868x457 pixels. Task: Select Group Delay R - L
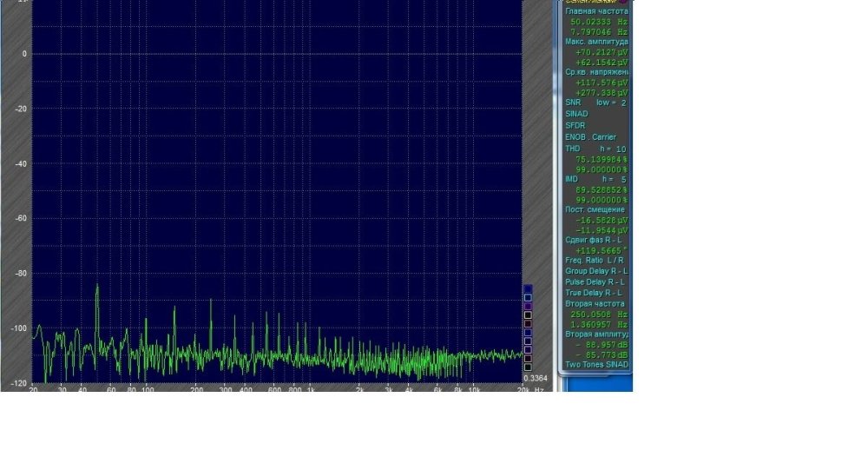[x=595, y=270]
